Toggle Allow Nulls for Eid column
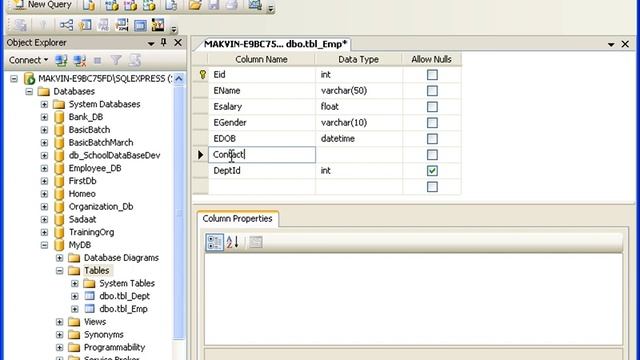 432,75
